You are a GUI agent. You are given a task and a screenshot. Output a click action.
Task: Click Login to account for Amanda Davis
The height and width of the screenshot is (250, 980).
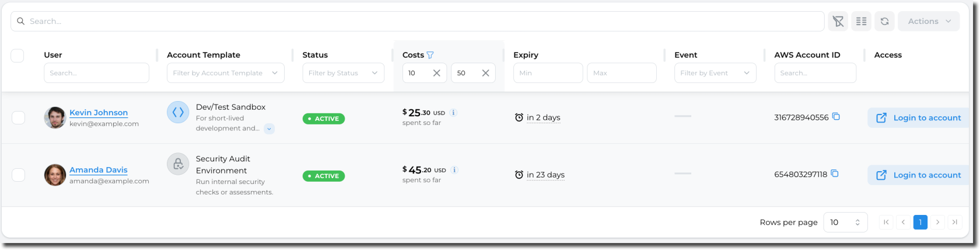tap(919, 175)
